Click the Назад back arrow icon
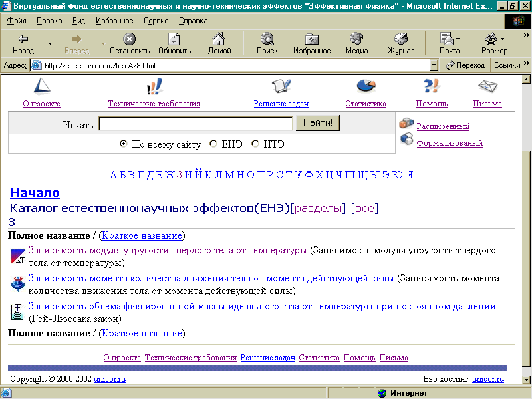Screen dimensions: 532x399 tap(23, 39)
